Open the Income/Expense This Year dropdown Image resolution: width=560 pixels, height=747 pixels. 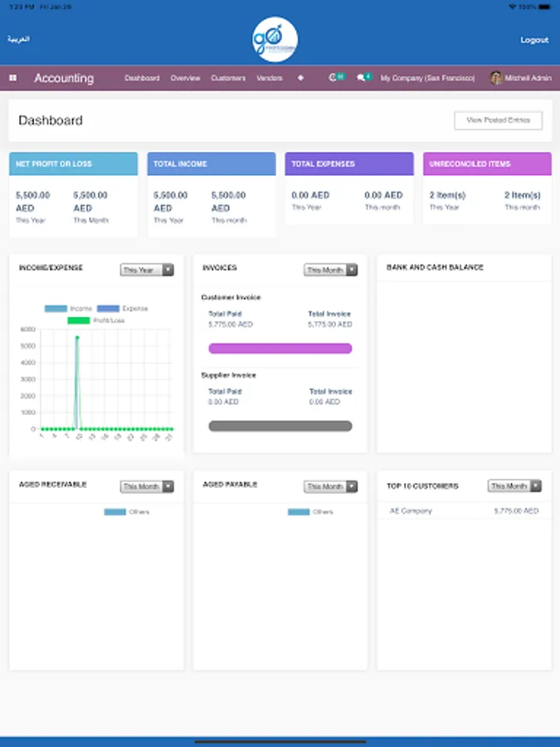(147, 270)
